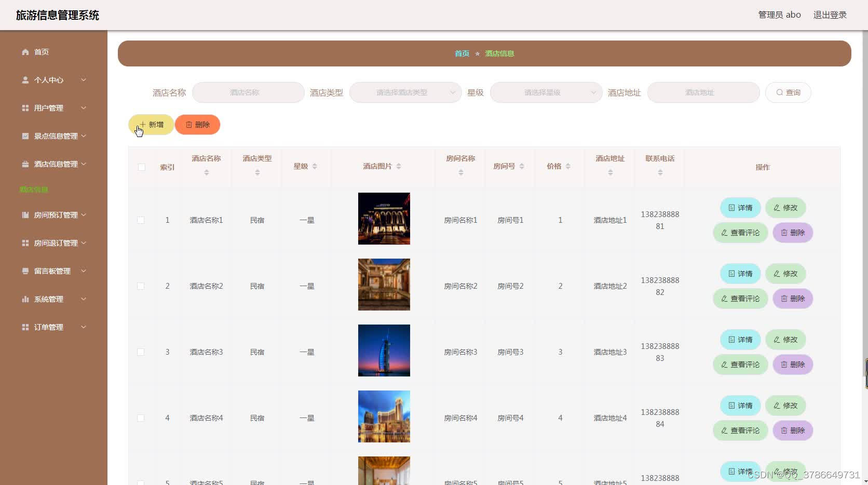The height and width of the screenshot is (485, 868).
Task: Click 修改 for 酒店名称2
Action: point(785,274)
